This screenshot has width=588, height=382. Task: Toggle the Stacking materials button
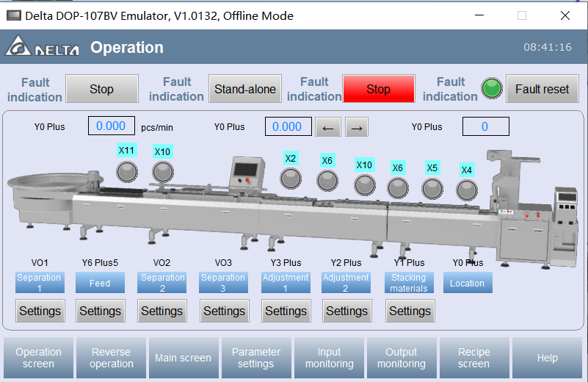409,283
